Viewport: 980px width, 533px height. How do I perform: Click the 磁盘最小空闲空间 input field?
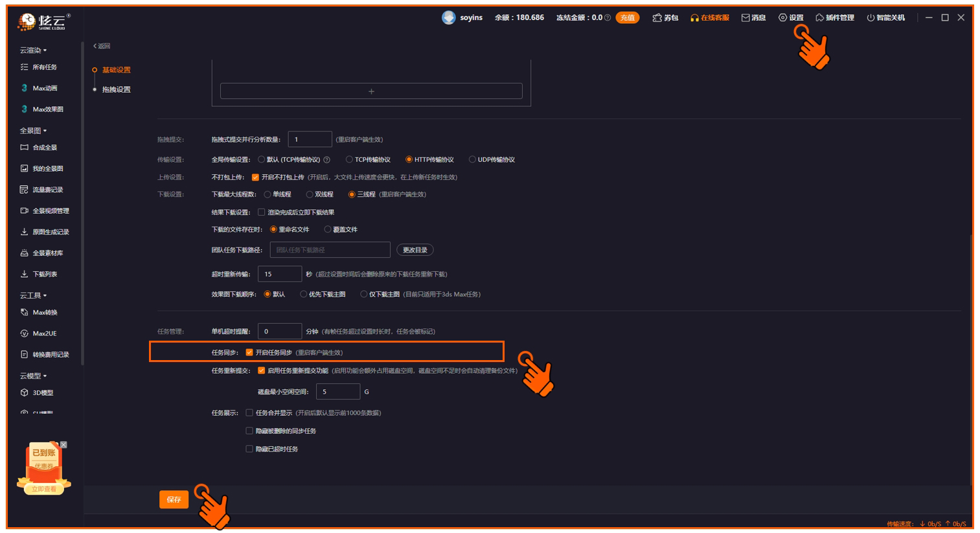click(337, 392)
